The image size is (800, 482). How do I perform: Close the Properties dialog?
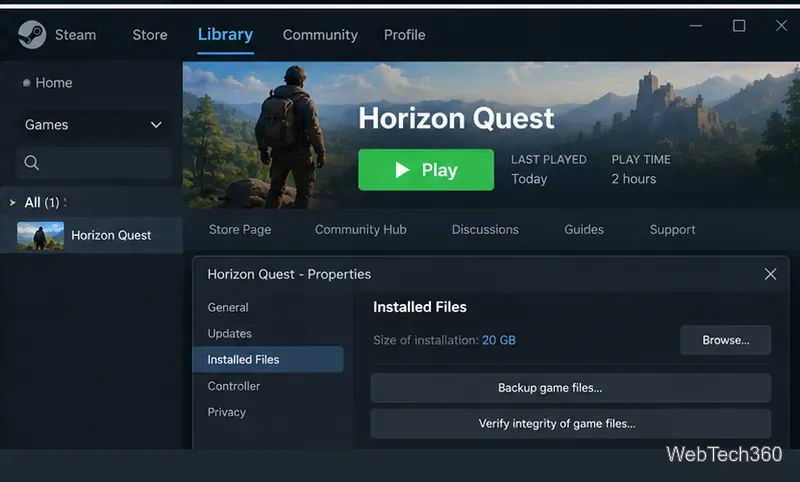point(770,274)
